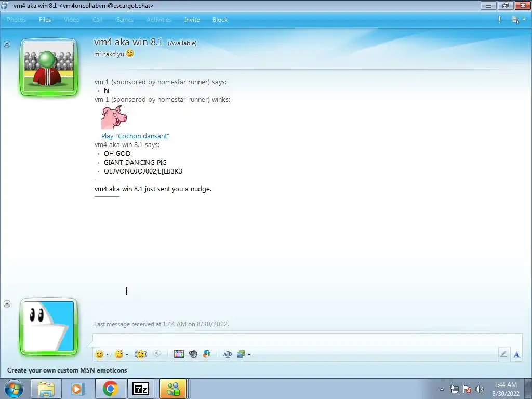Image resolution: width=532 pixels, height=399 pixels.
Task: Change font with the AB text icon
Action: [228, 354]
